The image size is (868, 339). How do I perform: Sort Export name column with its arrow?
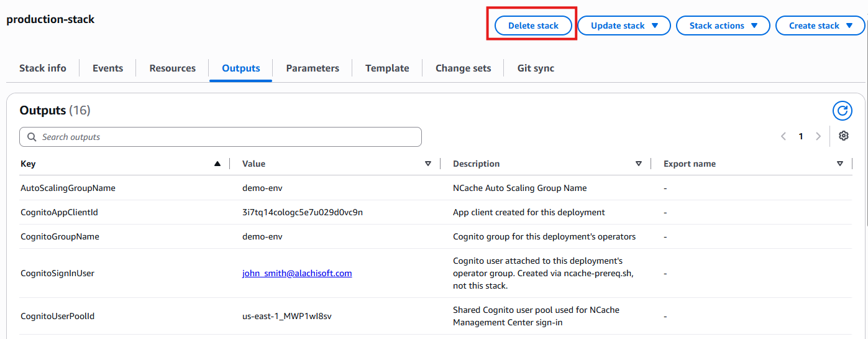click(840, 164)
